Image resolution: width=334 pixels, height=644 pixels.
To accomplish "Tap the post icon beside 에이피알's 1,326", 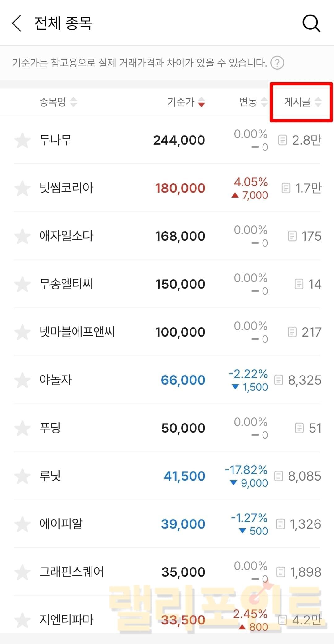I will pyautogui.click(x=280, y=524).
